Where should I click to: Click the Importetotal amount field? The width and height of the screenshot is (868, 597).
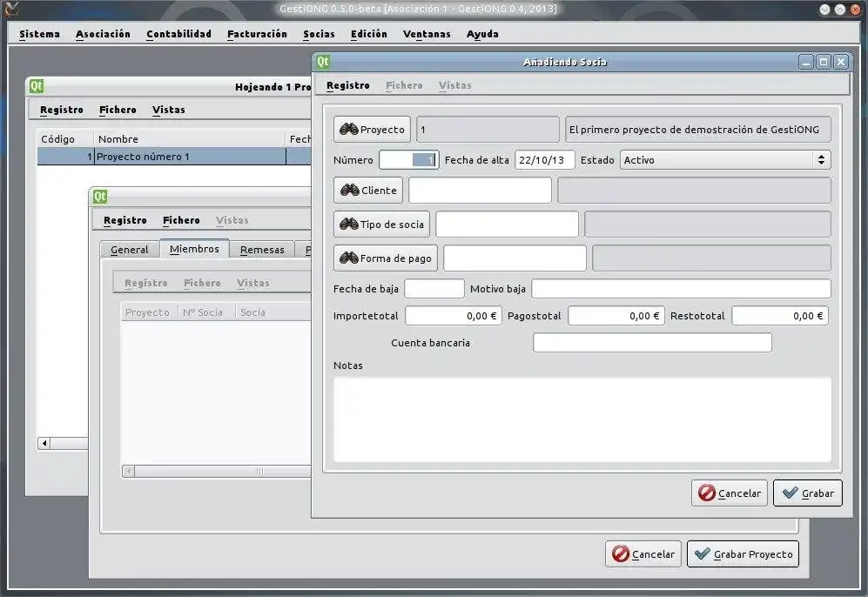[454, 316]
